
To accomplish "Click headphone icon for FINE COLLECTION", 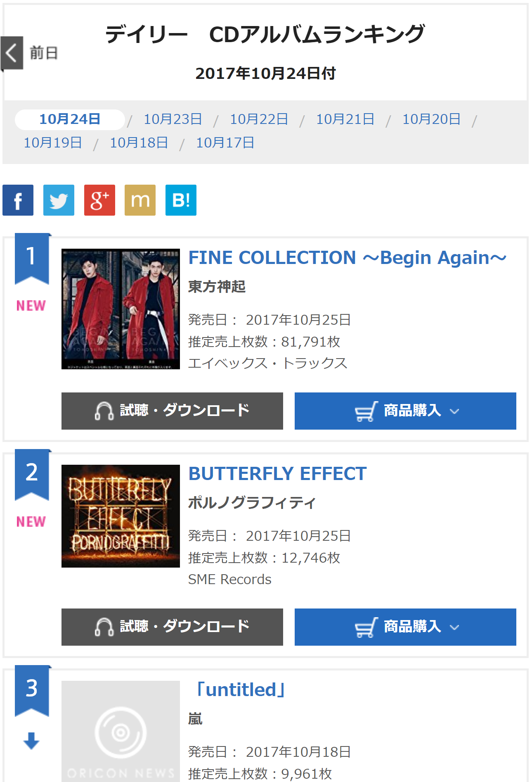I will (104, 411).
